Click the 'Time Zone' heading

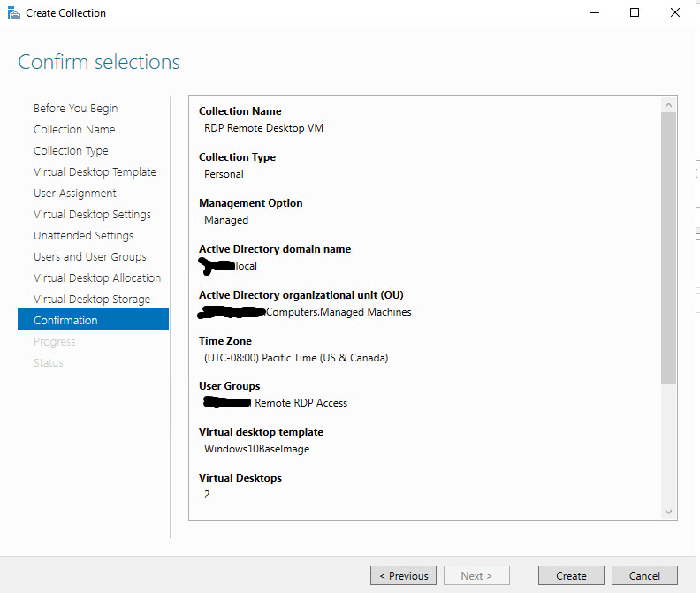coord(225,341)
